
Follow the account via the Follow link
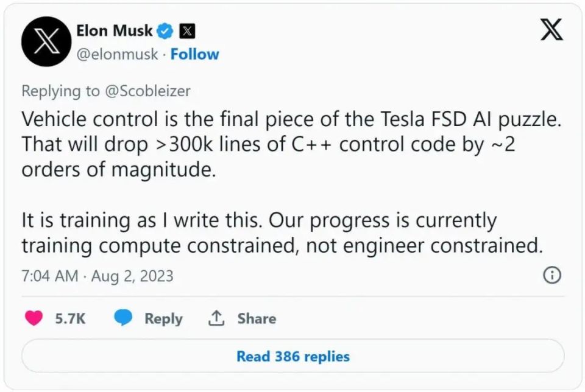[x=194, y=54]
